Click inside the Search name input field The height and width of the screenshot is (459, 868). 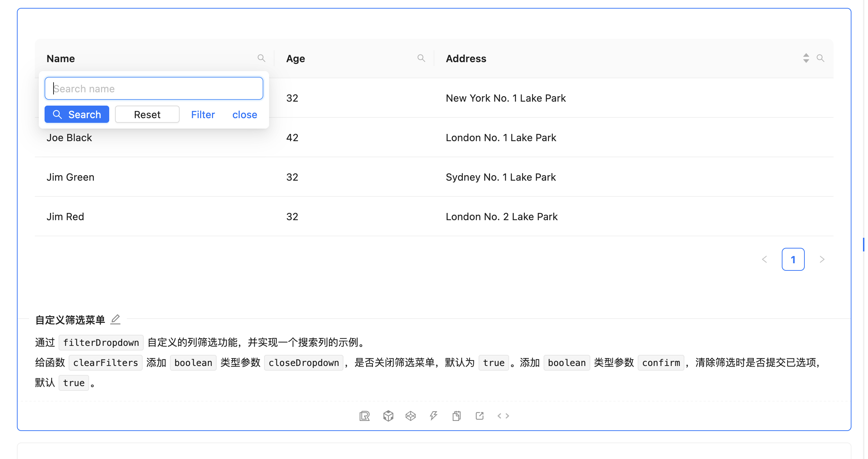click(154, 88)
